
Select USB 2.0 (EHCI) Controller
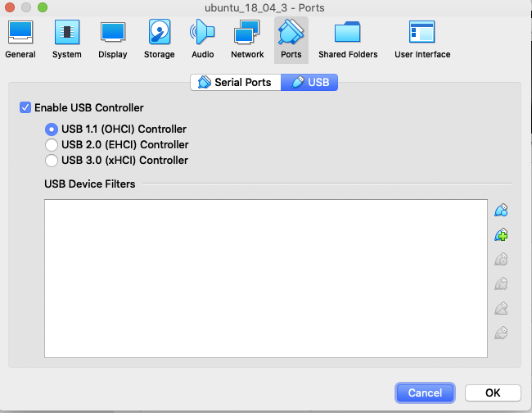pyautogui.click(x=52, y=145)
